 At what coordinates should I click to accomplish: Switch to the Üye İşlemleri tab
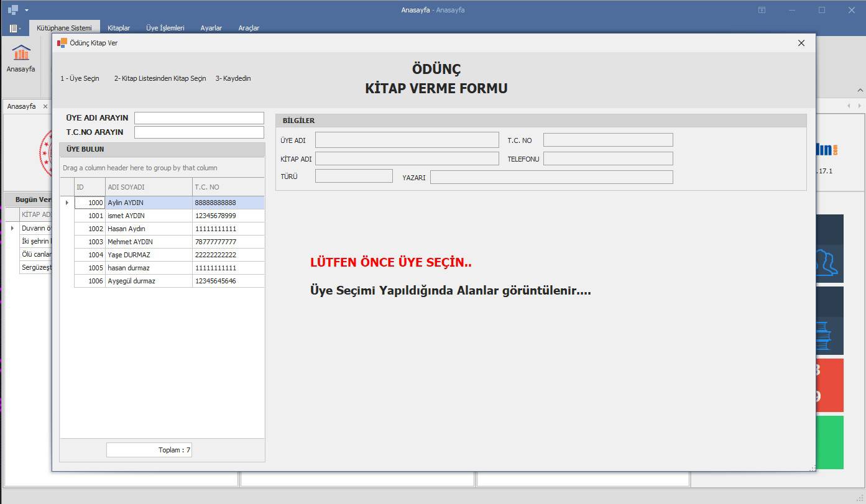pyautogui.click(x=165, y=28)
